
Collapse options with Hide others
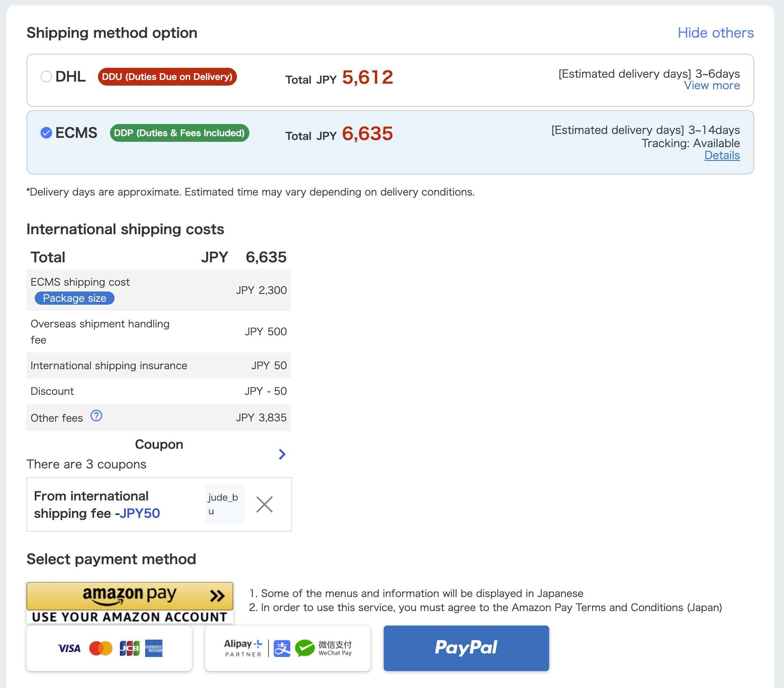715,33
